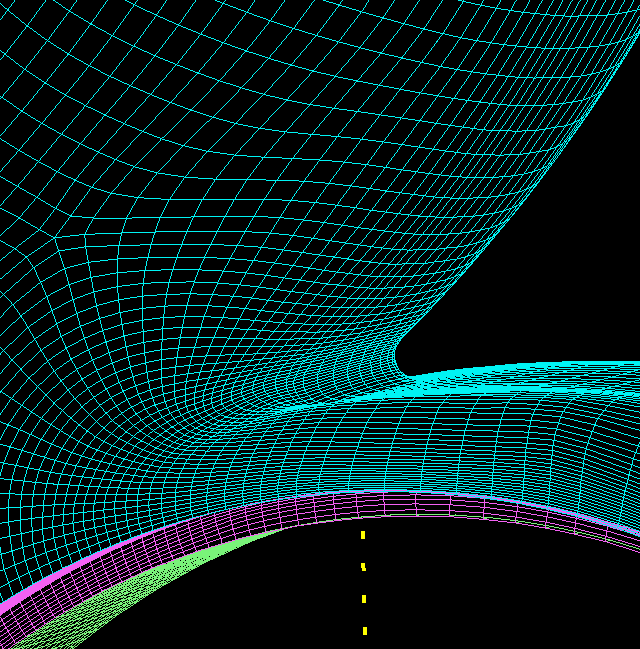Select the third yellow dash from top

tap(364, 599)
